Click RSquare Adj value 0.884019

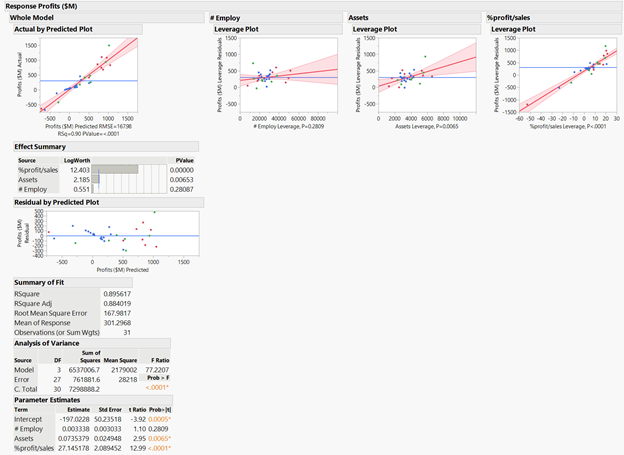tap(117, 303)
